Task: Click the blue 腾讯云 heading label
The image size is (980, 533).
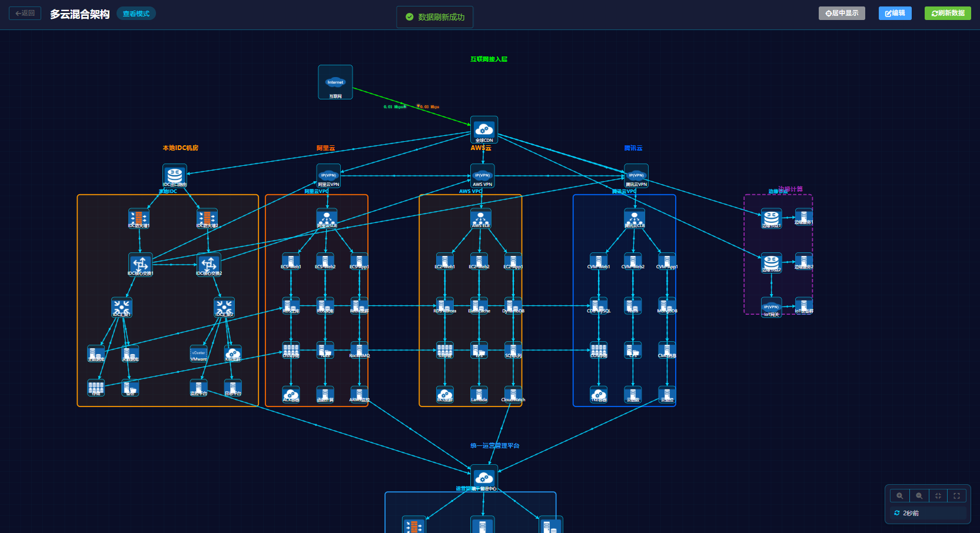Action: coord(633,148)
